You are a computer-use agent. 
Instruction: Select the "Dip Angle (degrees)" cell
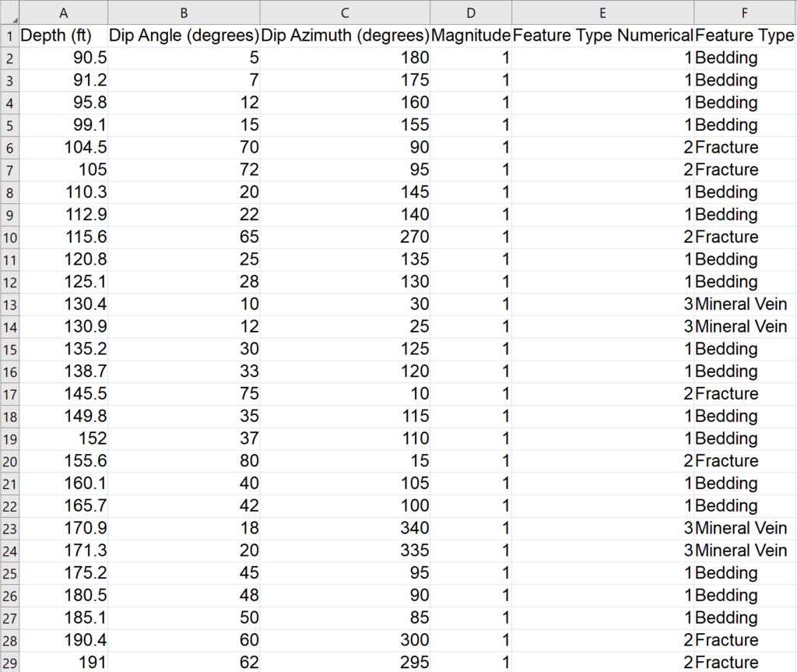click(184, 35)
